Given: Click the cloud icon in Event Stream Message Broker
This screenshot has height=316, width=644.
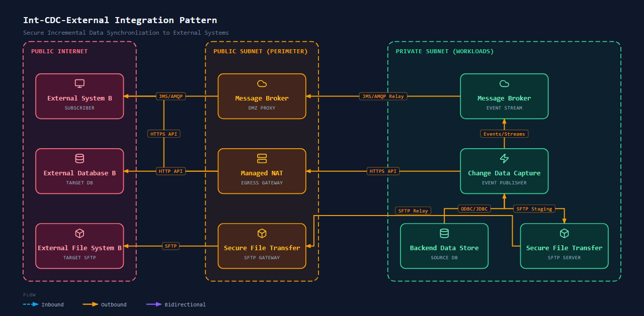Looking at the screenshot, I should click(504, 84).
